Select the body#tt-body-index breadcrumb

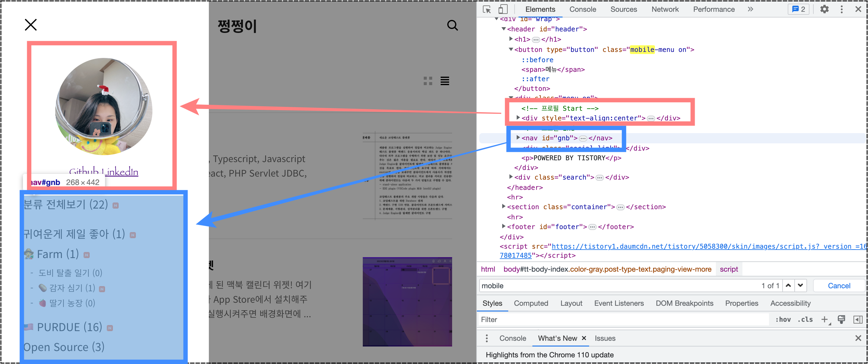(607, 269)
